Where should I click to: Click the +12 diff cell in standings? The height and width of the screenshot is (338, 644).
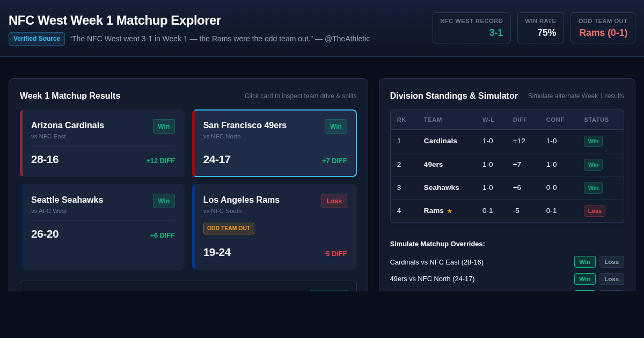pos(519,141)
